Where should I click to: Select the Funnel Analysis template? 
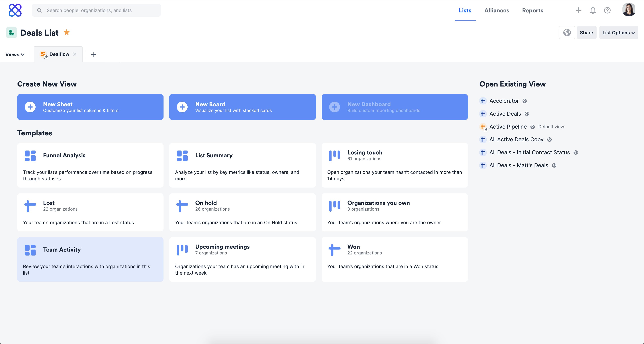[90, 165]
